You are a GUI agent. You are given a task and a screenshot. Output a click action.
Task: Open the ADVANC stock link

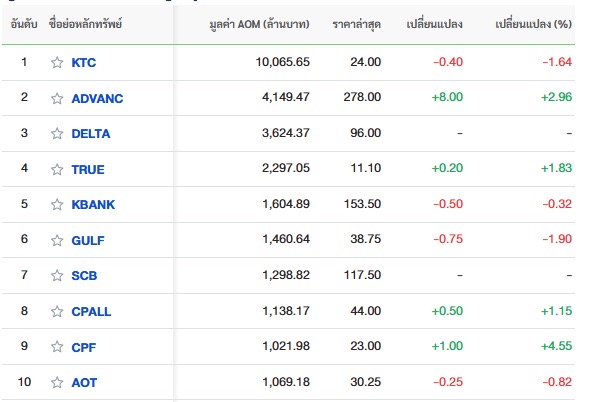click(x=97, y=98)
